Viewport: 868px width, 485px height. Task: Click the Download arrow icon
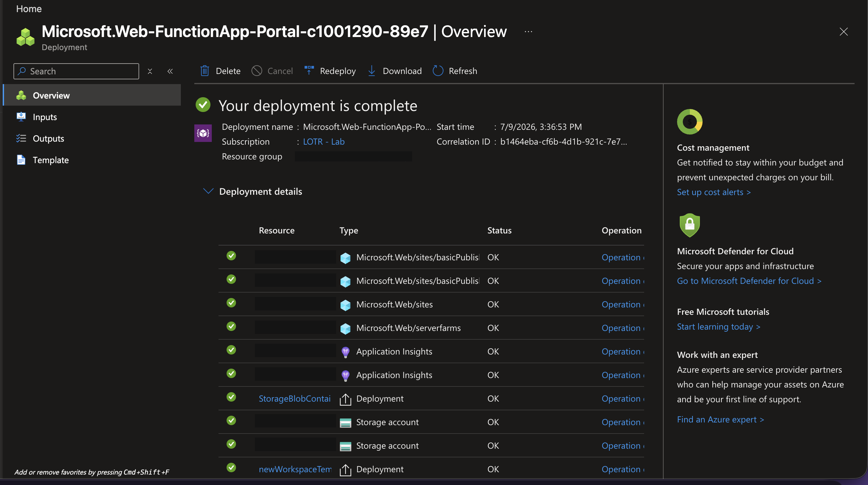pos(372,71)
